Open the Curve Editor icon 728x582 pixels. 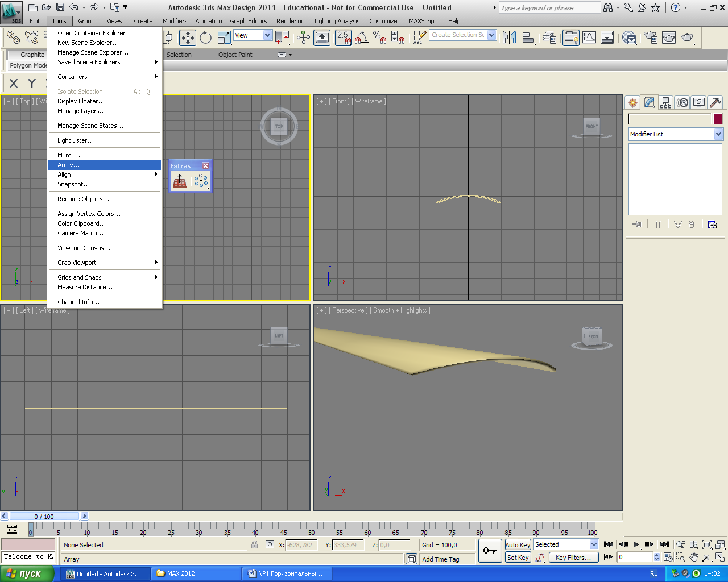click(x=589, y=38)
